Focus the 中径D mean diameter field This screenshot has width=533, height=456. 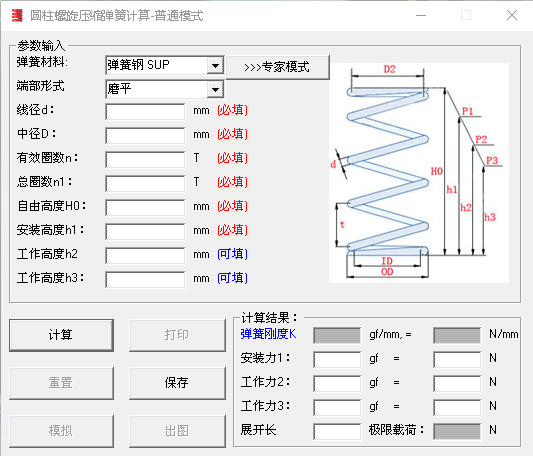tap(145, 135)
